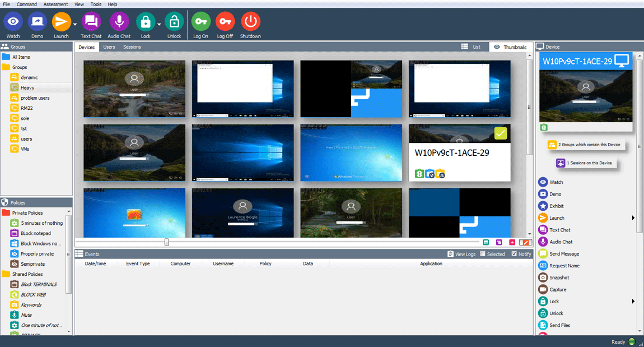Expand the Launch submenu arrow in Device panel
Screen dimensions: 644x347
tap(633, 218)
